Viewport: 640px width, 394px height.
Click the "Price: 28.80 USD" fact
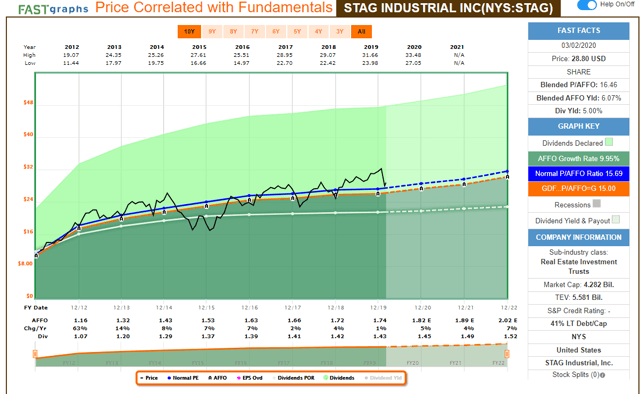point(578,59)
